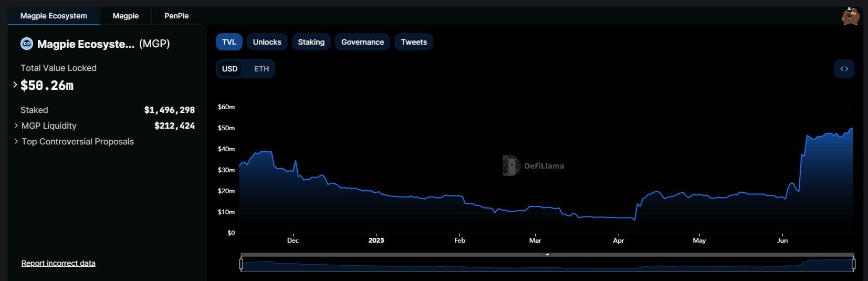Select ETH denomination

click(x=262, y=69)
